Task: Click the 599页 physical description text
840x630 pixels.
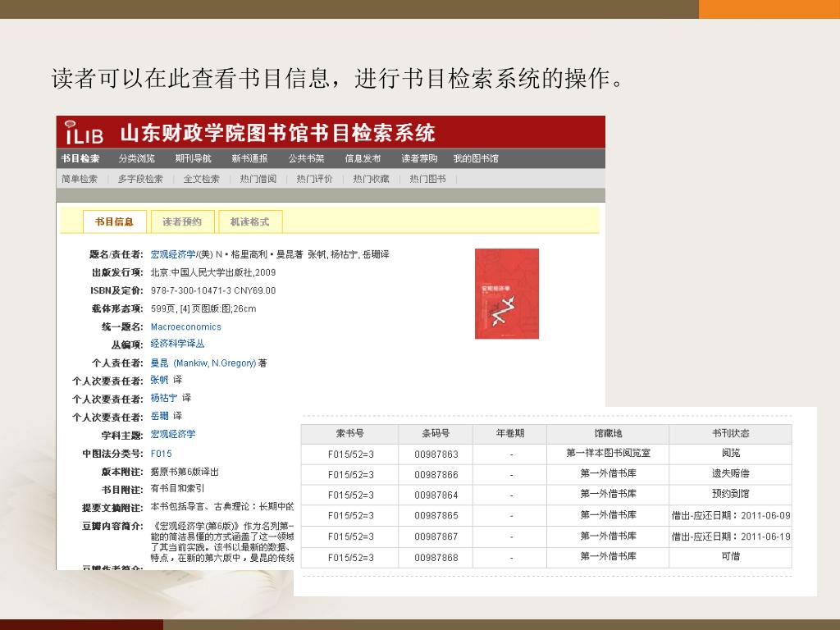Action: click(203, 309)
